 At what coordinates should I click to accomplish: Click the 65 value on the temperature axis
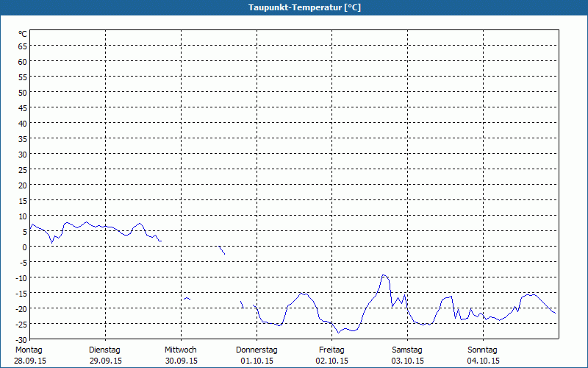(x=22, y=46)
